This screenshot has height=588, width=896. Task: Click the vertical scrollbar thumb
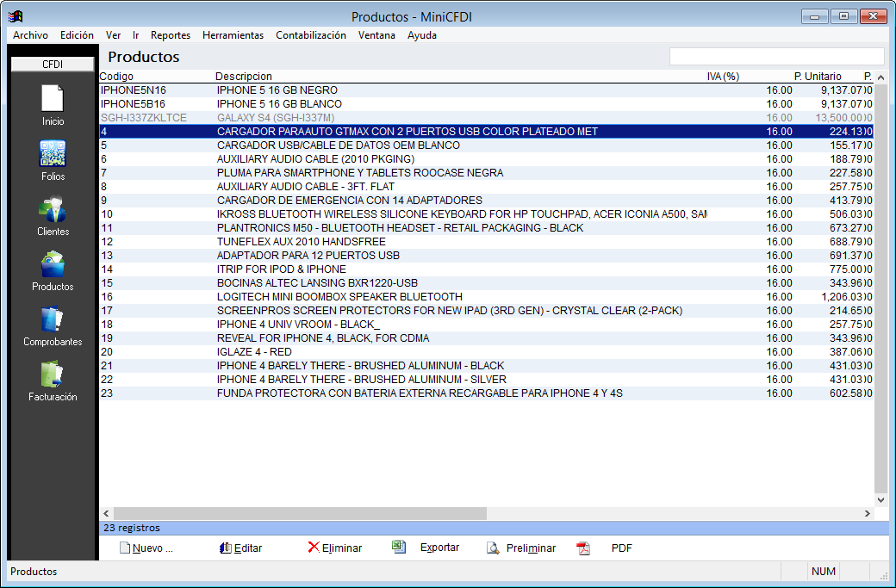point(880,288)
